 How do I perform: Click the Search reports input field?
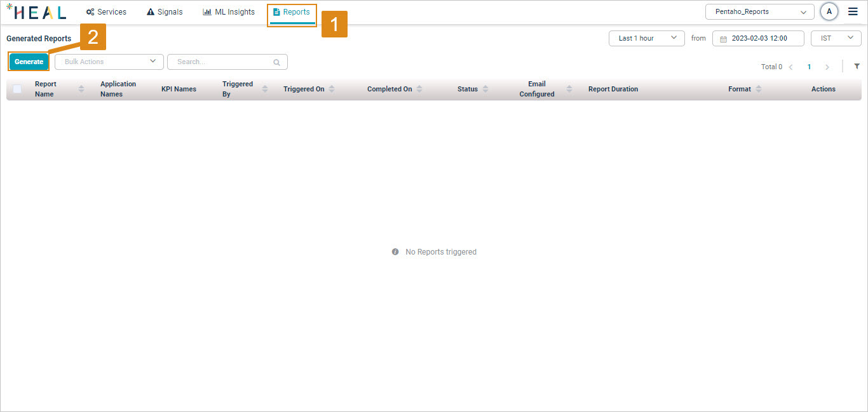227,62
